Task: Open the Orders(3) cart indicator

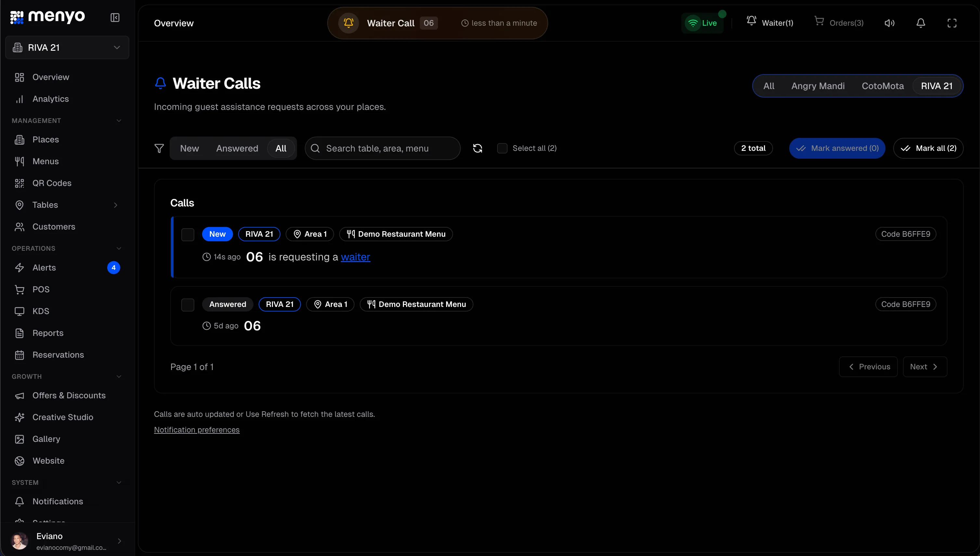Action: [x=839, y=22]
